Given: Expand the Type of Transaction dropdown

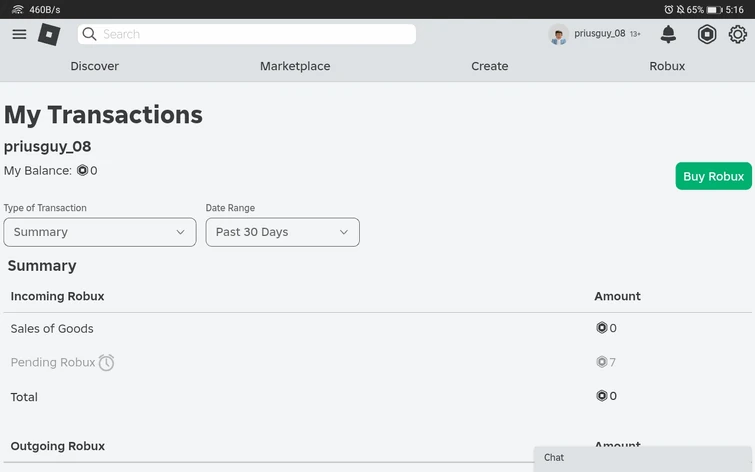Looking at the screenshot, I should [100, 232].
